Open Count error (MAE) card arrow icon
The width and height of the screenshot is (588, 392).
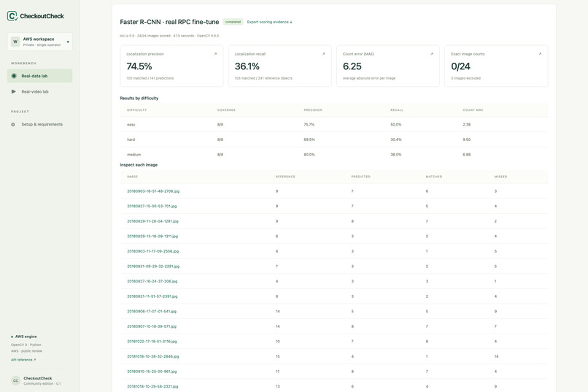pyautogui.click(x=432, y=54)
